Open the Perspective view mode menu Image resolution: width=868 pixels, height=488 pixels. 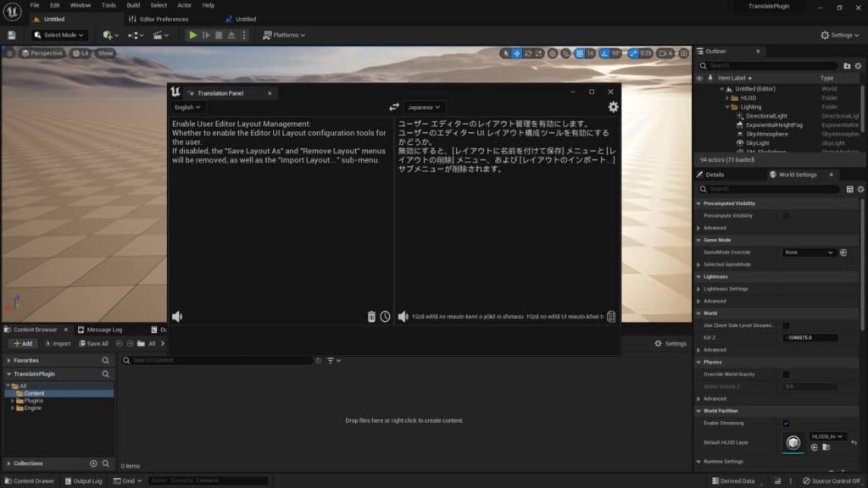pos(42,53)
